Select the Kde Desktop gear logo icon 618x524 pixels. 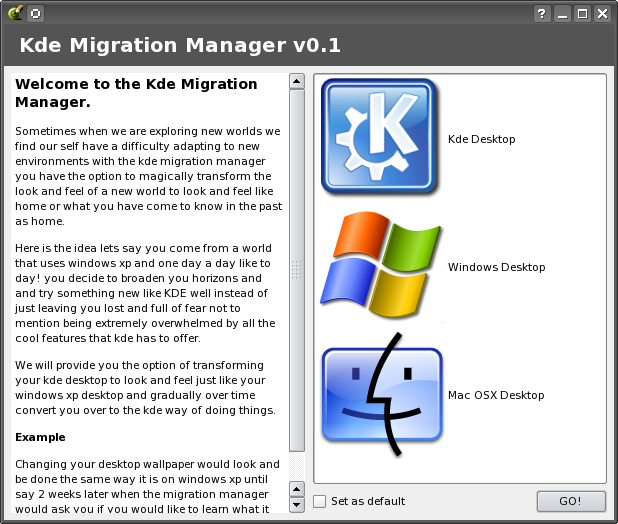pyautogui.click(x=380, y=137)
